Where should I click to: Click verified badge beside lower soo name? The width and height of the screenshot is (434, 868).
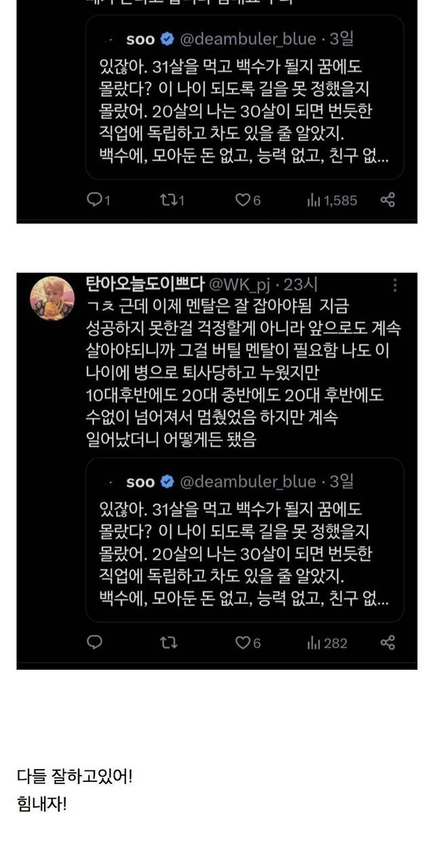coord(167,481)
